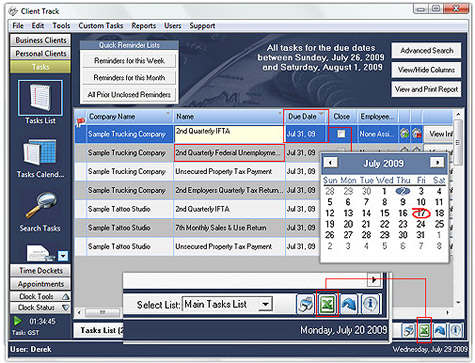Viewport: 475px width, 363px height.
Task: Select '7th Monthly Sales & Use Return' cell
Action: 229,228
